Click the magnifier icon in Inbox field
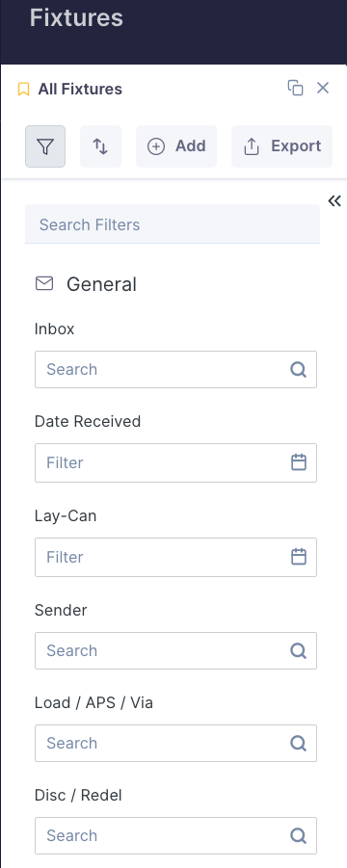The width and height of the screenshot is (347, 868). [x=298, y=369]
